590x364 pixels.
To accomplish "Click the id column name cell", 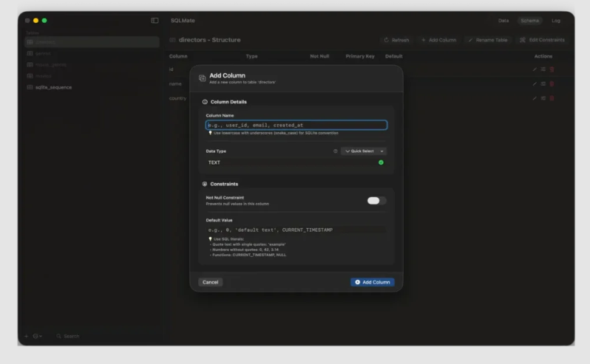I will (172, 69).
